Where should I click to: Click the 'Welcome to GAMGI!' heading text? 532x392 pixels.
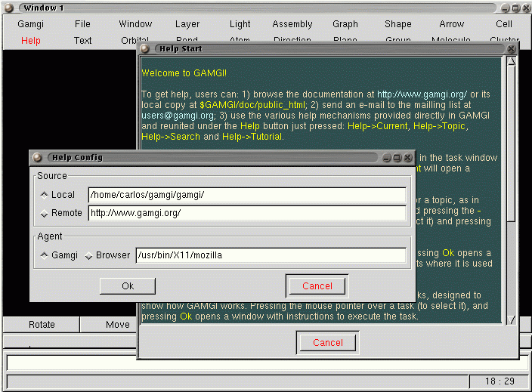coord(184,73)
